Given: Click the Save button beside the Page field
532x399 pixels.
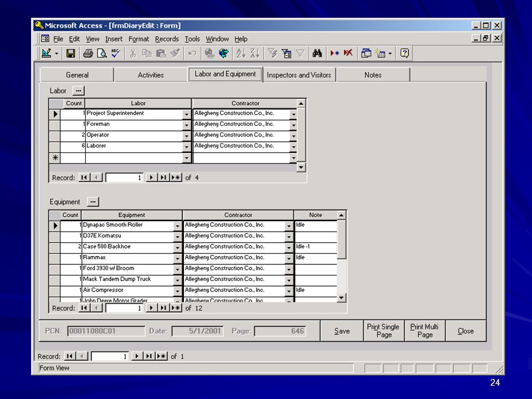Looking at the screenshot, I should 342,331.
